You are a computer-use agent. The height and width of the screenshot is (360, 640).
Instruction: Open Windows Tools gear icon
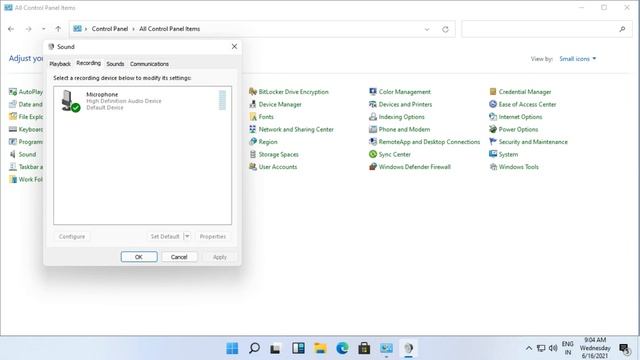tap(493, 167)
